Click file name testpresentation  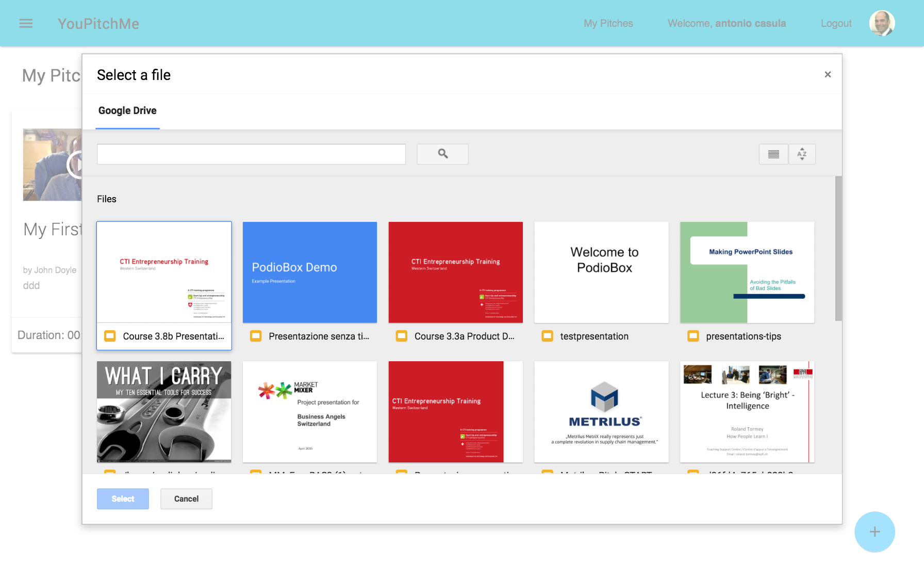point(594,336)
